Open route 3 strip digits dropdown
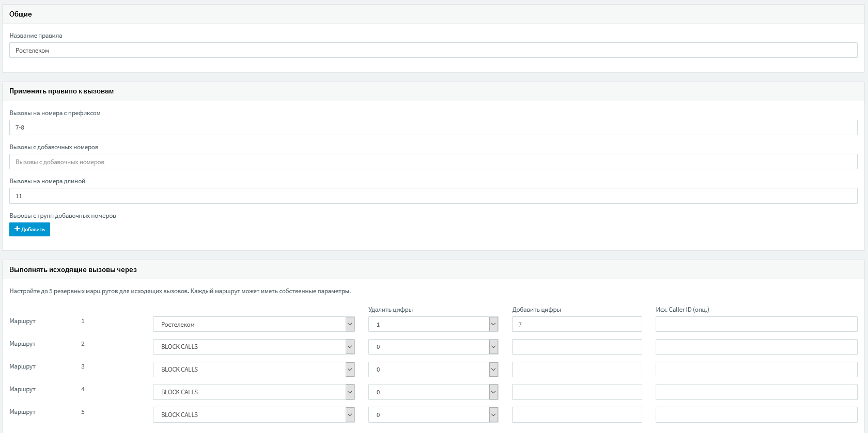The height and width of the screenshot is (433, 868). (x=433, y=370)
